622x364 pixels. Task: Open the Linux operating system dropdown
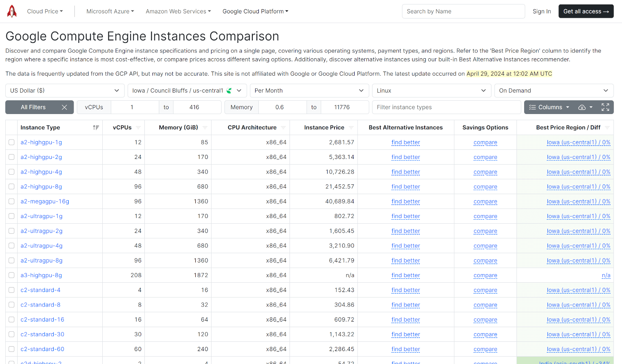pyautogui.click(x=432, y=90)
